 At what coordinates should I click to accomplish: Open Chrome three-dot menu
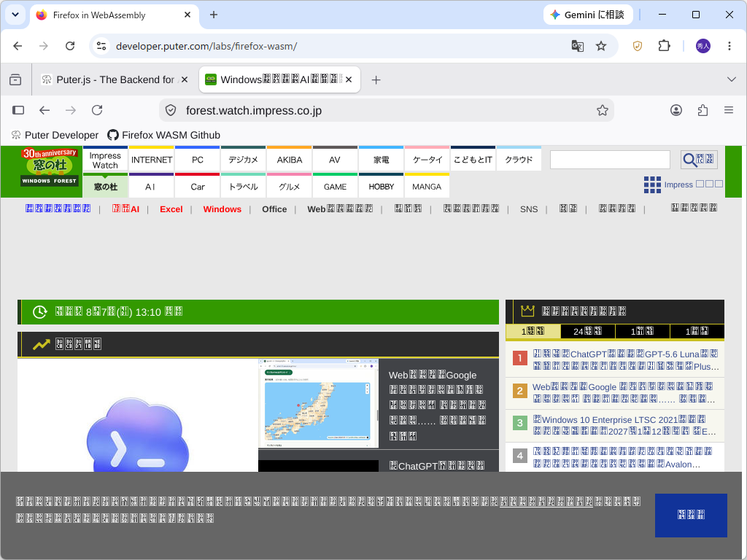729,46
